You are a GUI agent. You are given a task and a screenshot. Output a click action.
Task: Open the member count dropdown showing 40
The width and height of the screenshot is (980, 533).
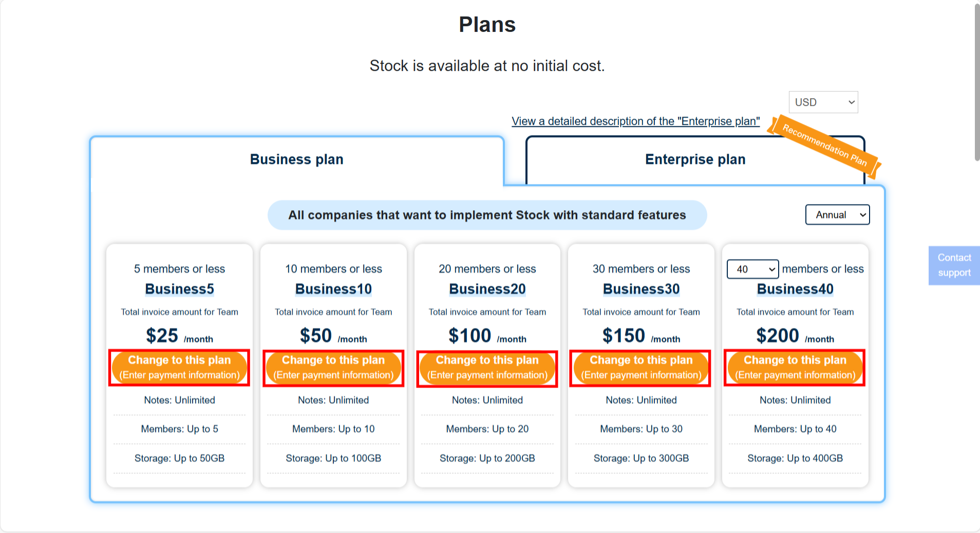coord(752,269)
